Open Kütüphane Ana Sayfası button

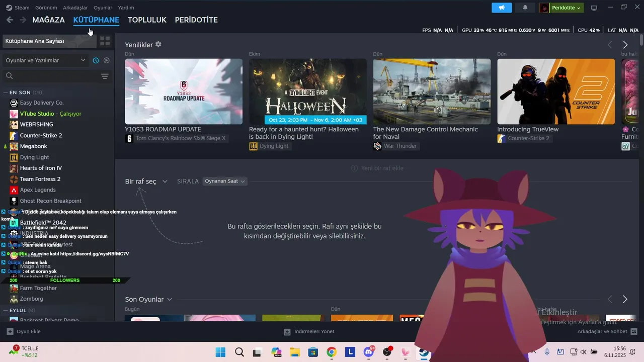(x=49, y=41)
